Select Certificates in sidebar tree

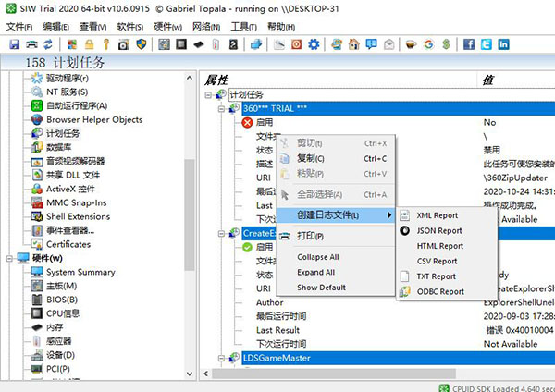coord(68,244)
